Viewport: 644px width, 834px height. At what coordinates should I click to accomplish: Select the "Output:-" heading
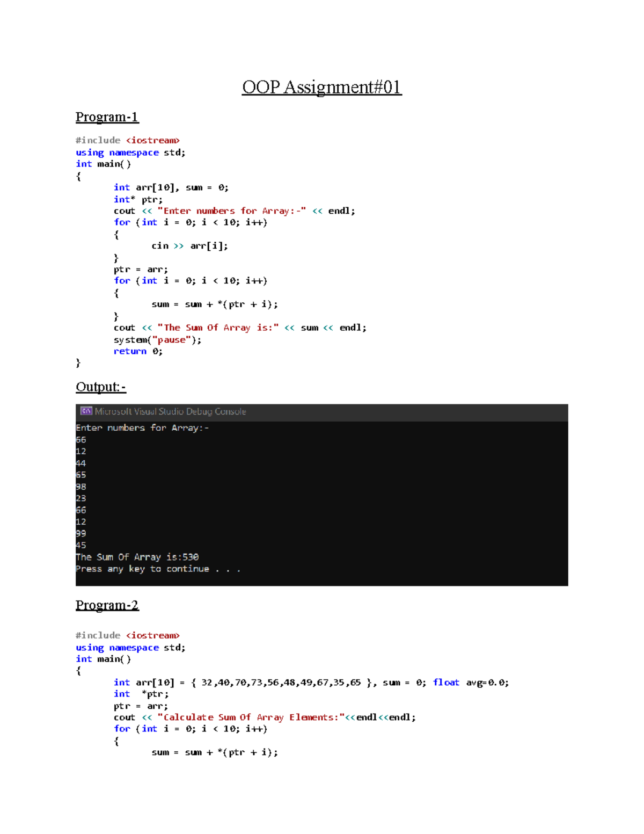[100, 386]
